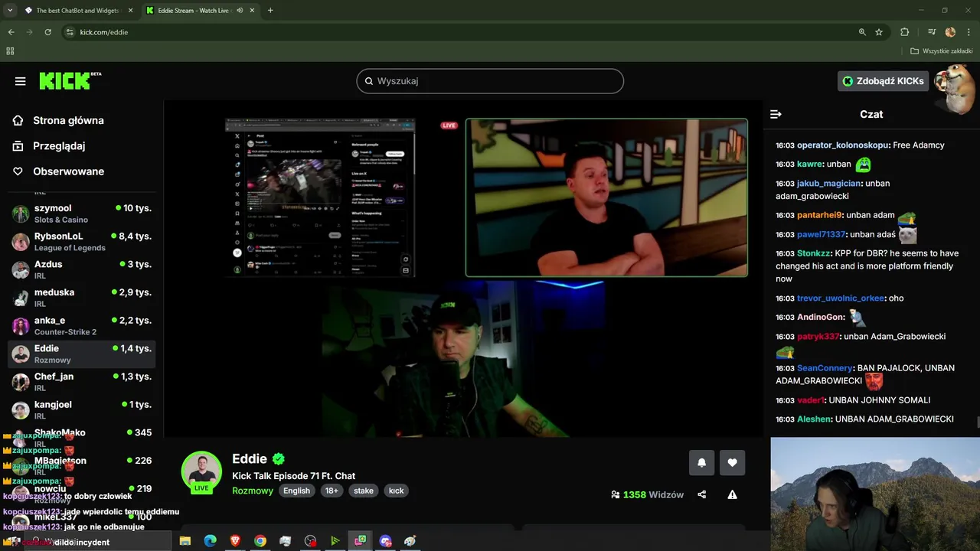Click stream title Kick Talk Episode 71
This screenshot has width=980, height=551.
coord(294,476)
